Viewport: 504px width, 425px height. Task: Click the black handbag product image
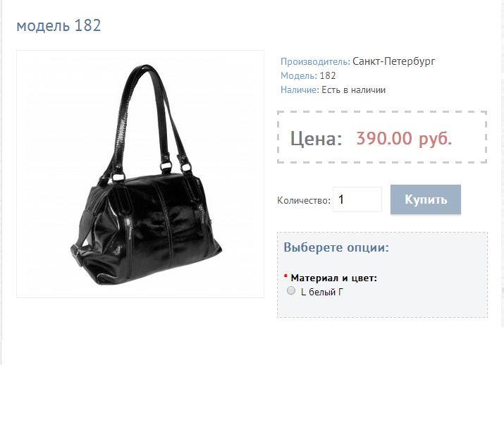[140, 174]
